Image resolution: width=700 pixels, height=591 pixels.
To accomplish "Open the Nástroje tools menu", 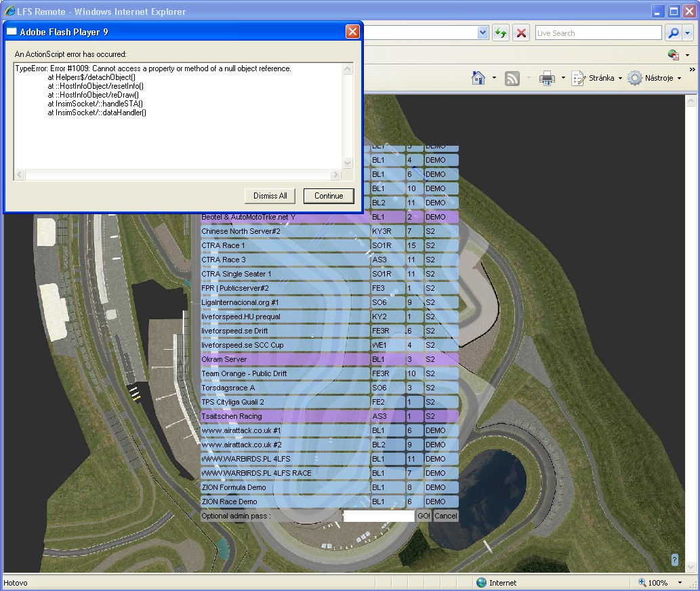I will [x=655, y=78].
